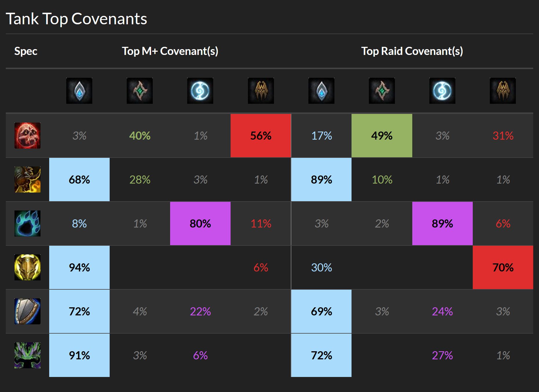Viewport: 539px width, 392px height.
Task: Select the Vengeance Demon Hunter spec icon
Action: click(27, 355)
